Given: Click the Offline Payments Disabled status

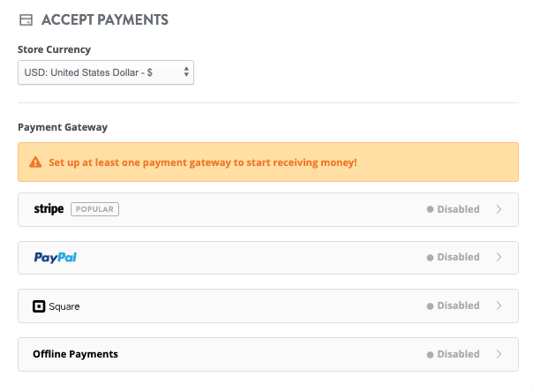Looking at the screenshot, I should coord(457,354).
